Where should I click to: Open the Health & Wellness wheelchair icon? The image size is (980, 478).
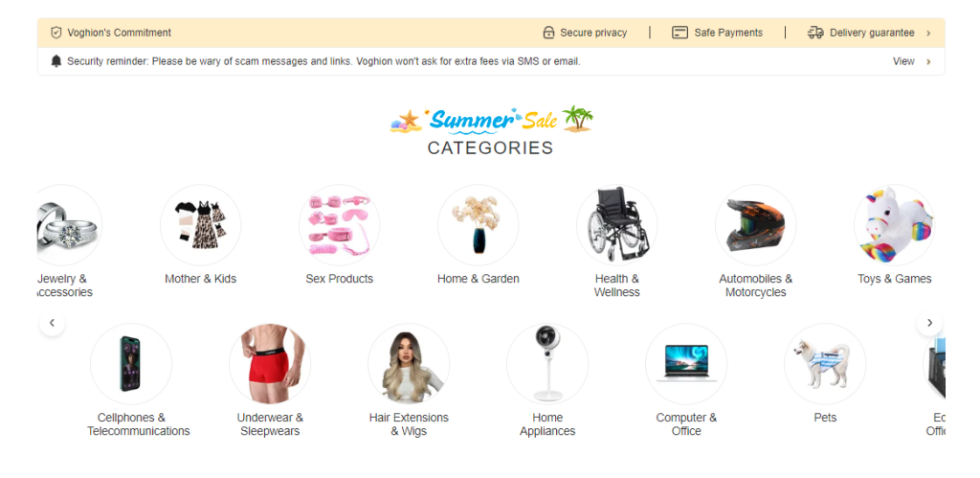click(x=617, y=225)
